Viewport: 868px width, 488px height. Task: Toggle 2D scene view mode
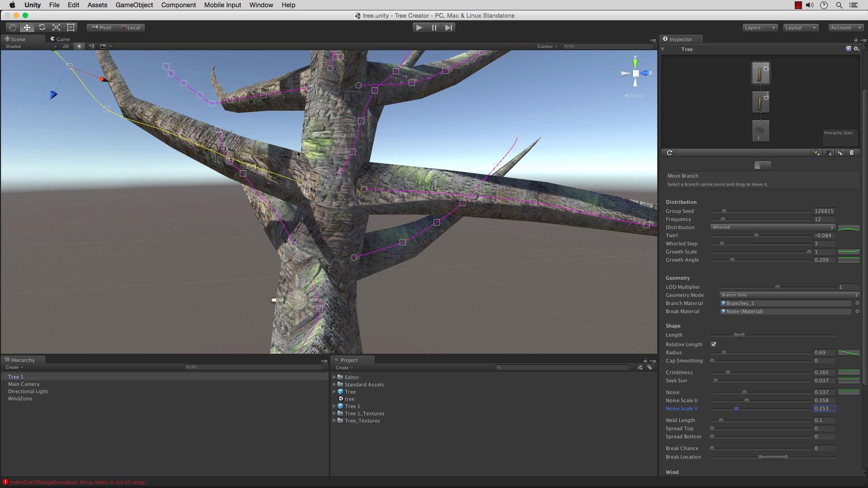[x=66, y=46]
